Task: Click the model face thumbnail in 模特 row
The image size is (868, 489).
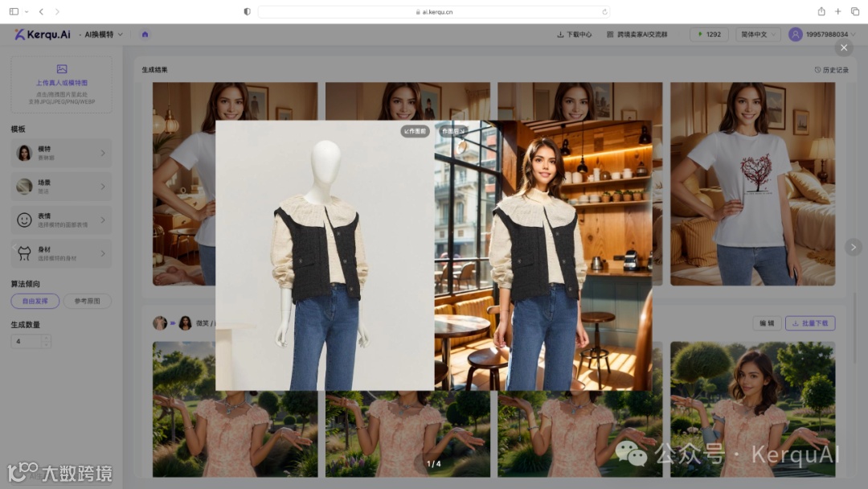Action: pos(24,153)
